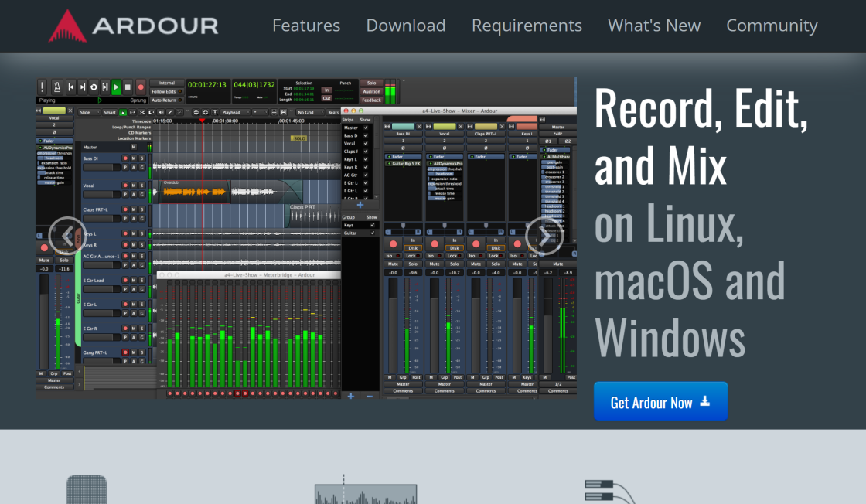
Task: Click the zoom-out icon in the editor toolbar
Action: 196,113
